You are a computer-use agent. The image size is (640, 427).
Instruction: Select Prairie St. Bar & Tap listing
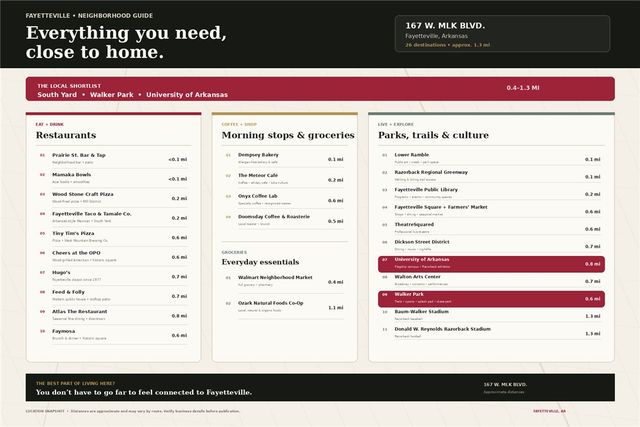click(x=113, y=159)
